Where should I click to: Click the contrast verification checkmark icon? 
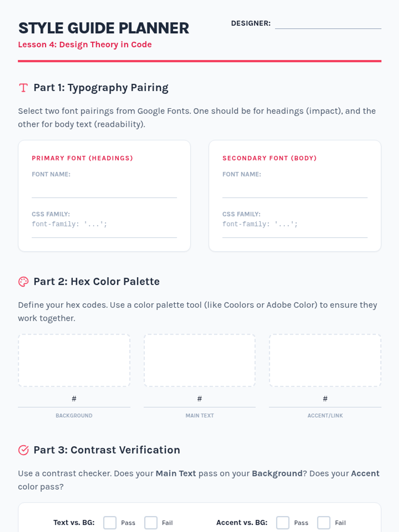coord(23,450)
